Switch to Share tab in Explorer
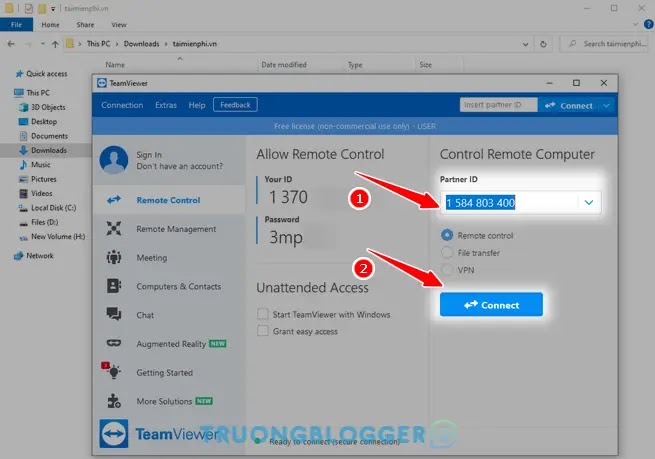 [x=85, y=25]
